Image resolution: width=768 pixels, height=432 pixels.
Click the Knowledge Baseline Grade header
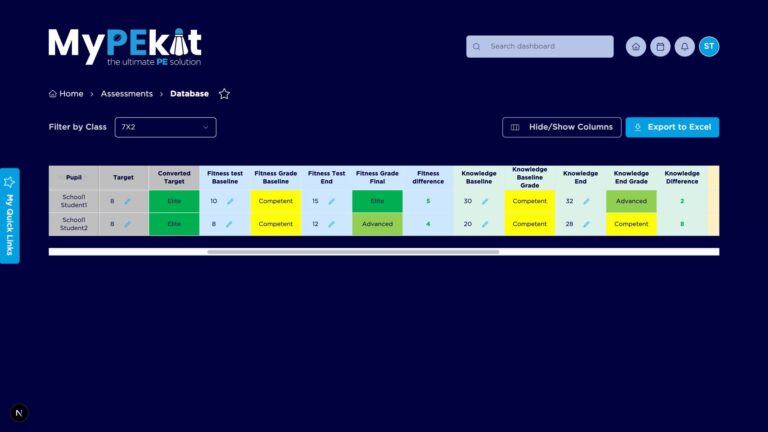[x=530, y=177]
